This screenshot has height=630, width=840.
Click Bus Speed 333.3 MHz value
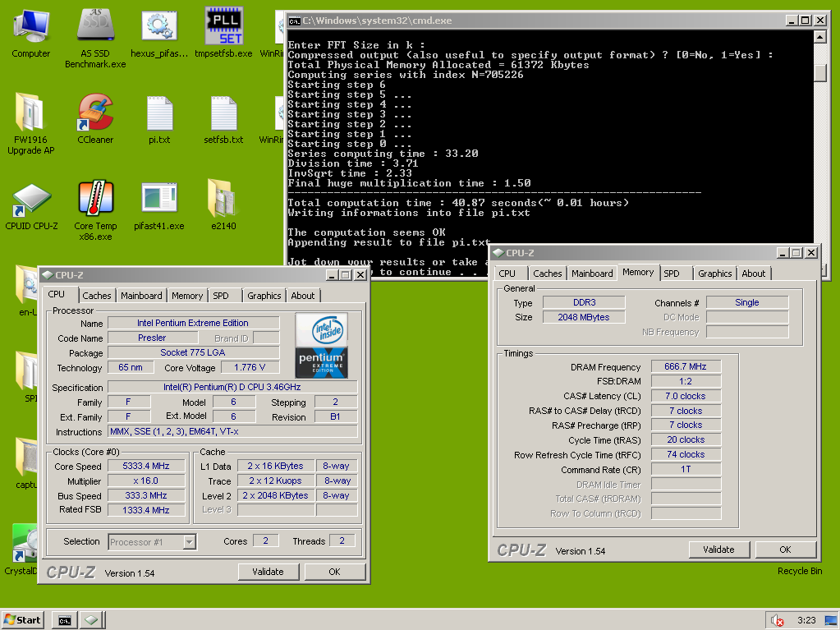click(146, 495)
